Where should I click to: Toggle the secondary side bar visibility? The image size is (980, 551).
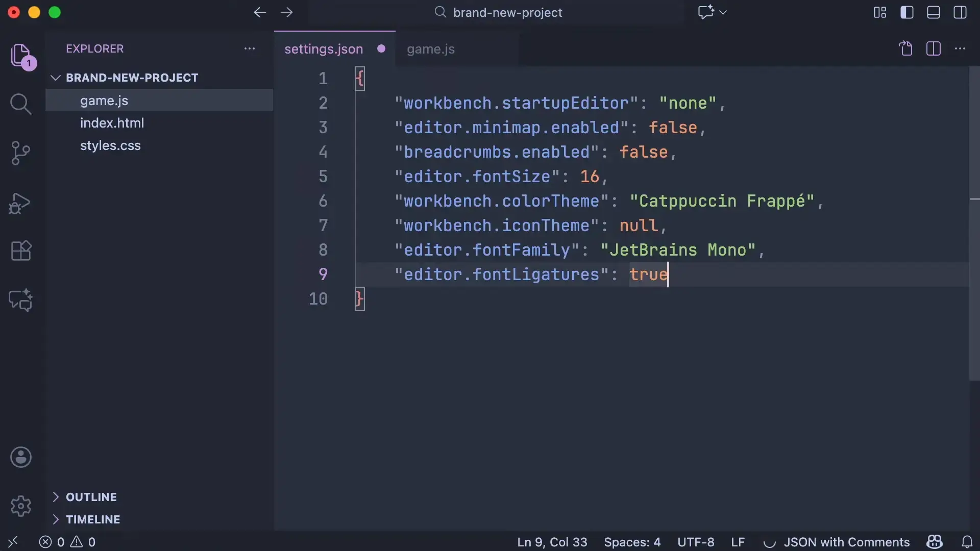tap(960, 12)
